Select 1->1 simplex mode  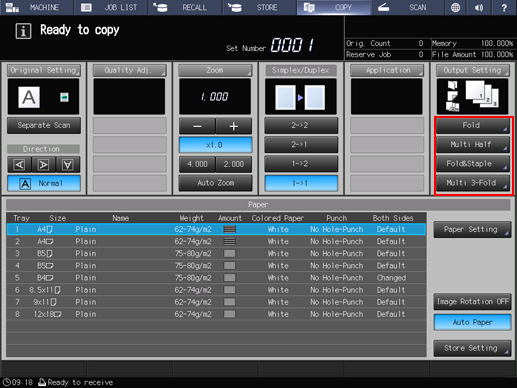pos(301,183)
